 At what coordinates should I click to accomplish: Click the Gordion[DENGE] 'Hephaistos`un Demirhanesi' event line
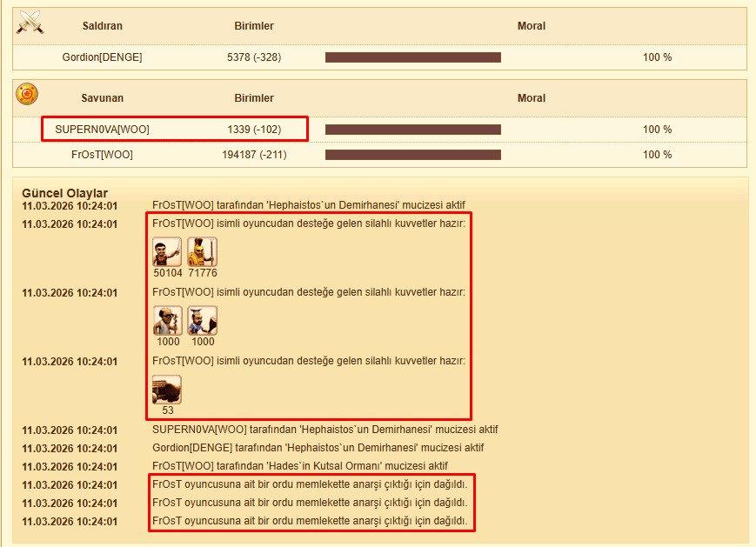pos(318,448)
